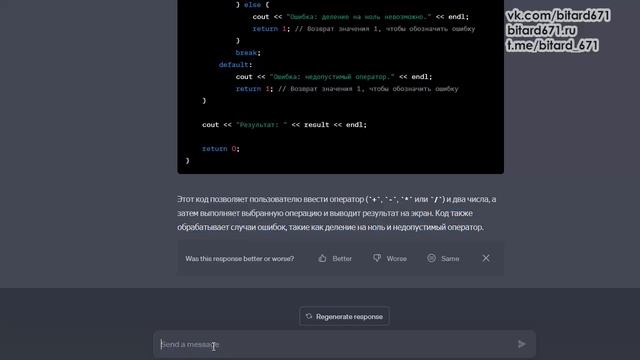The width and height of the screenshot is (640, 360).
Task: Focus the Send a message input field
Action: coord(344,344)
